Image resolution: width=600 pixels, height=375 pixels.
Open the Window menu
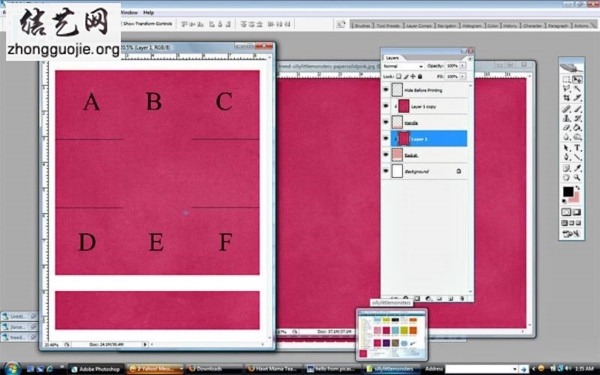point(129,13)
